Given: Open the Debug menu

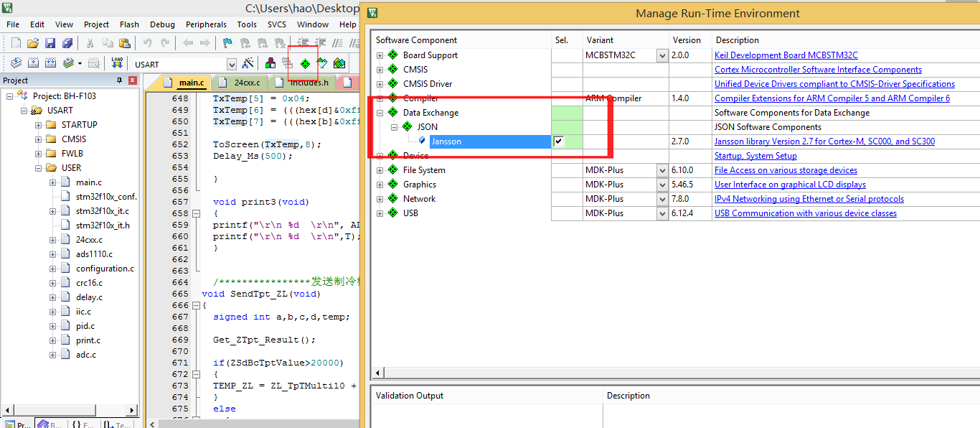Looking at the screenshot, I should pyautogui.click(x=163, y=24).
